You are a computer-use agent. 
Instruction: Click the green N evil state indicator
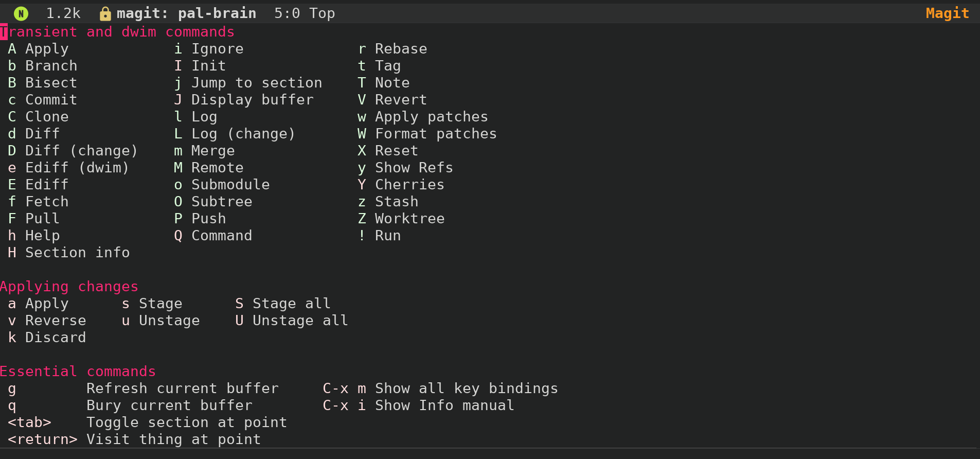[21, 13]
